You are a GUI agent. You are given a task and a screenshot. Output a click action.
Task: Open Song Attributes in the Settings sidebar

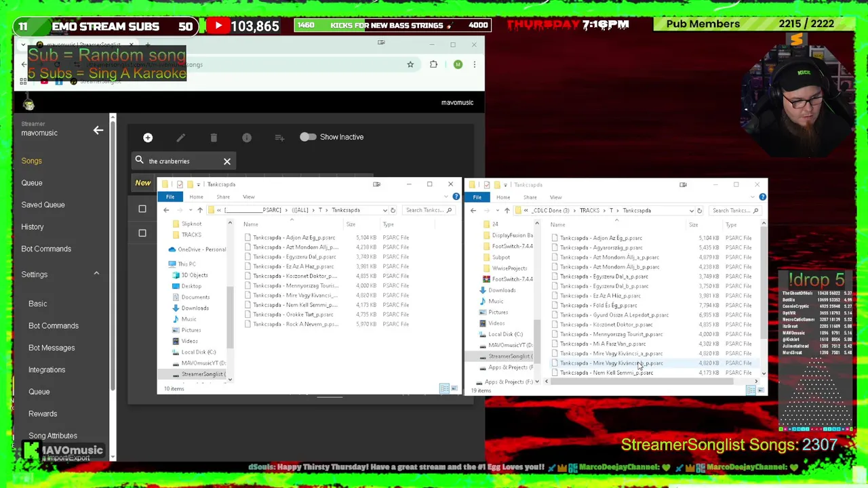point(53,436)
